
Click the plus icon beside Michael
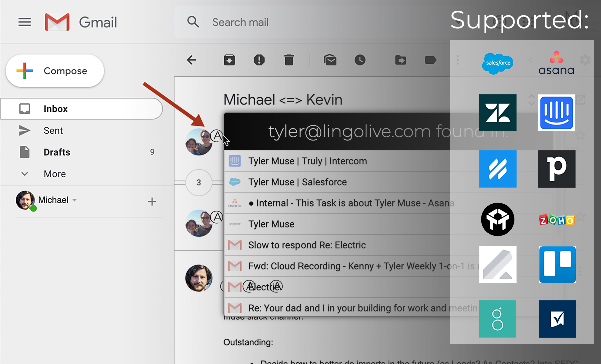click(152, 202)
